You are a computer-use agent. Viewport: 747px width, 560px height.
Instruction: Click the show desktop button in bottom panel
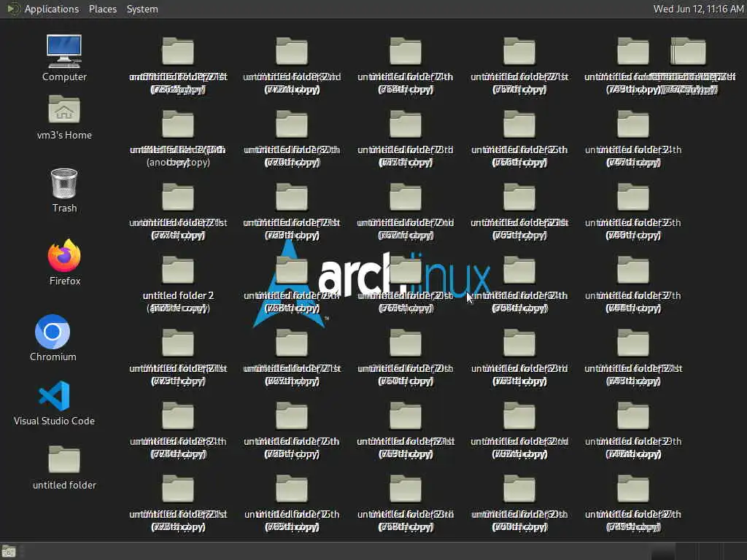9,551
